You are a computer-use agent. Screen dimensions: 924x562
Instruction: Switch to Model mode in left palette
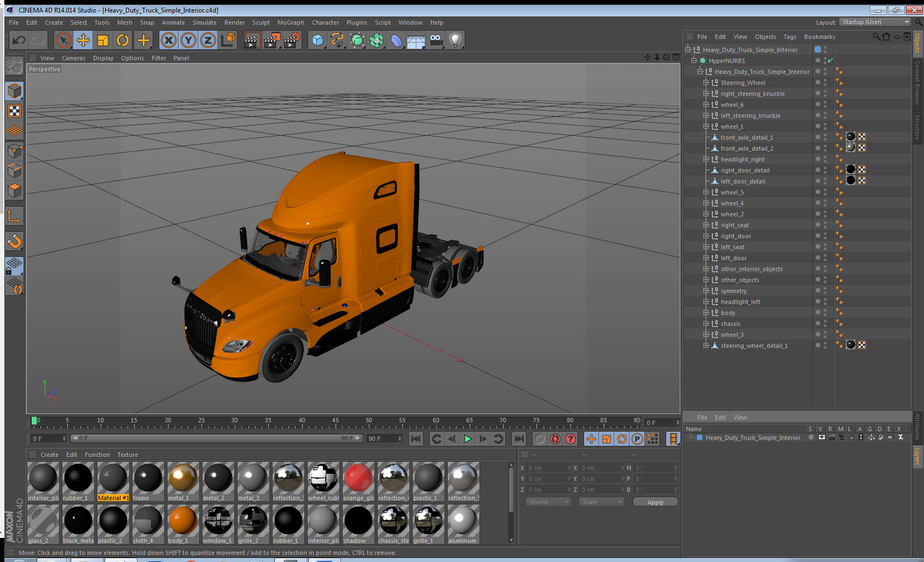[15, 91]
